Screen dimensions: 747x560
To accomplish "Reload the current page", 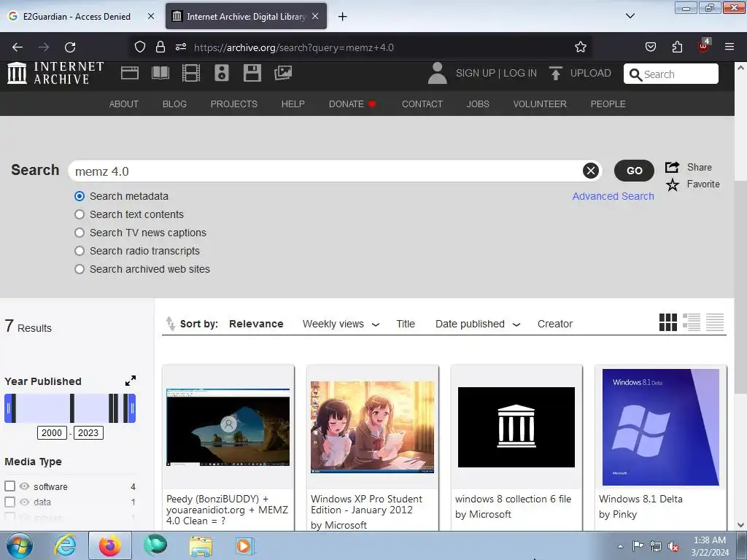I will click(x=70, y=47).
